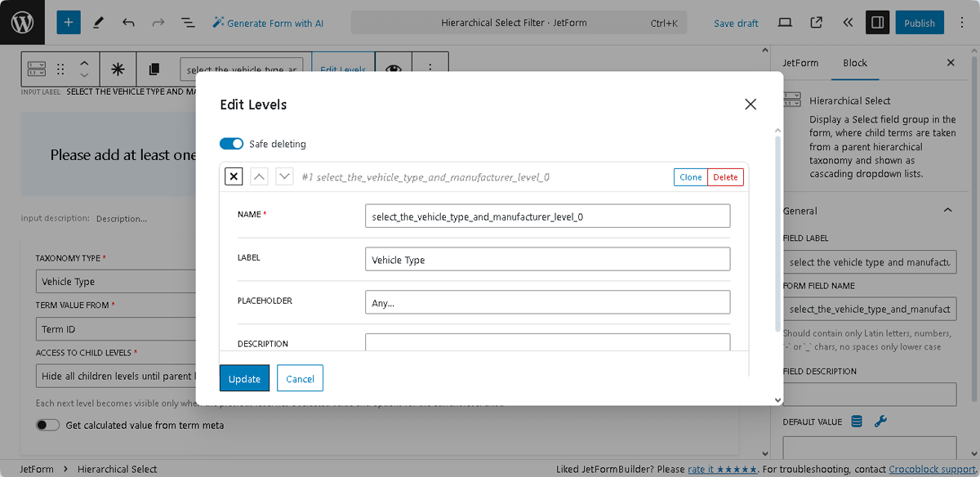
Task: Collapse the General section in the sidebar
Action: (949, 211)
